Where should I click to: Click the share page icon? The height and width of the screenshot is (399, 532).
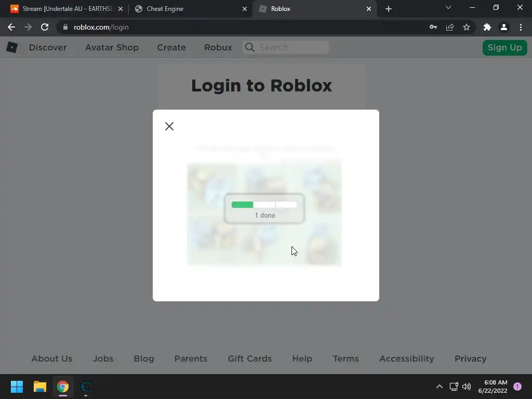tap(450, 27)
